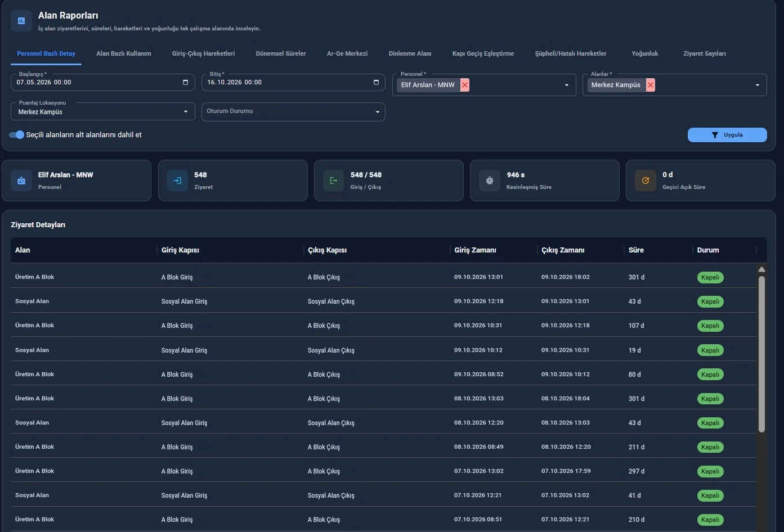Click the Personel card badge icon
Screen dimensions: 784x532
[21, 181]
